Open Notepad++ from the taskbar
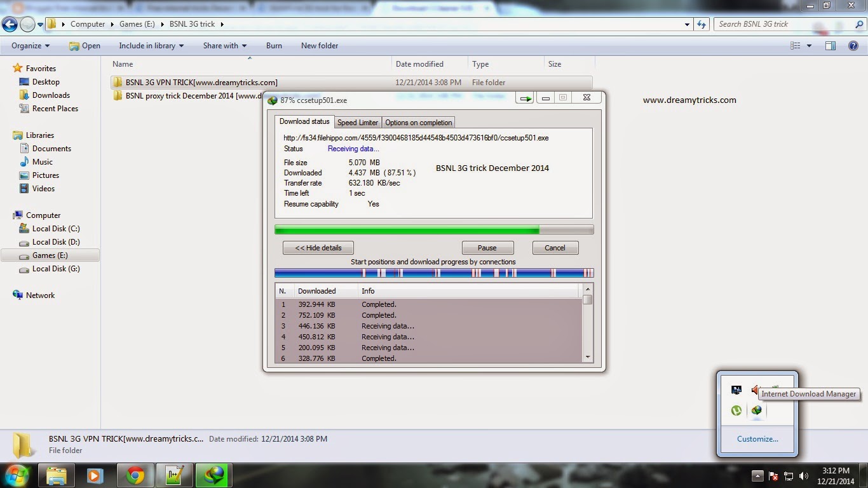Image resolution: width=868 pixels, height=488 pixels. (x=173, y=475)
